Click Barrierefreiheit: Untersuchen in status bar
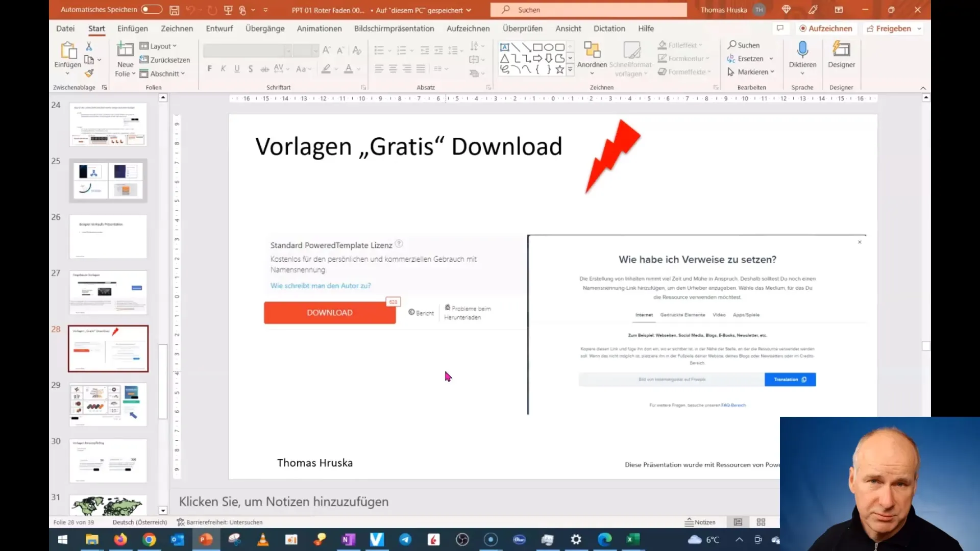 [x=219, y=522]
